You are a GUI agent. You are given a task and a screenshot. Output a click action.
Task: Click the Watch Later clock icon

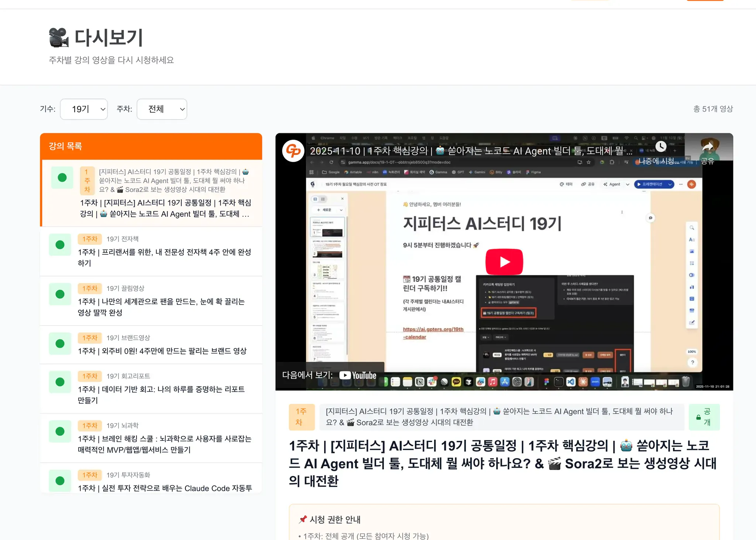(661, 147)
